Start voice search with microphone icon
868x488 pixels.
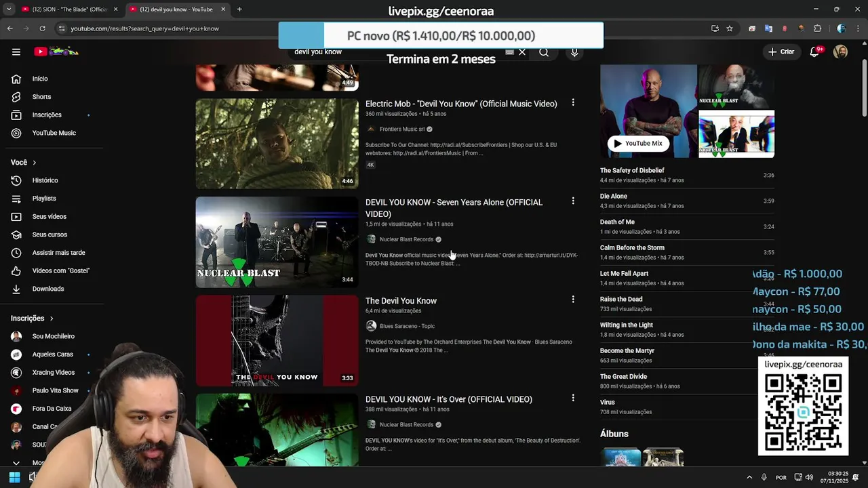point(574,52)
